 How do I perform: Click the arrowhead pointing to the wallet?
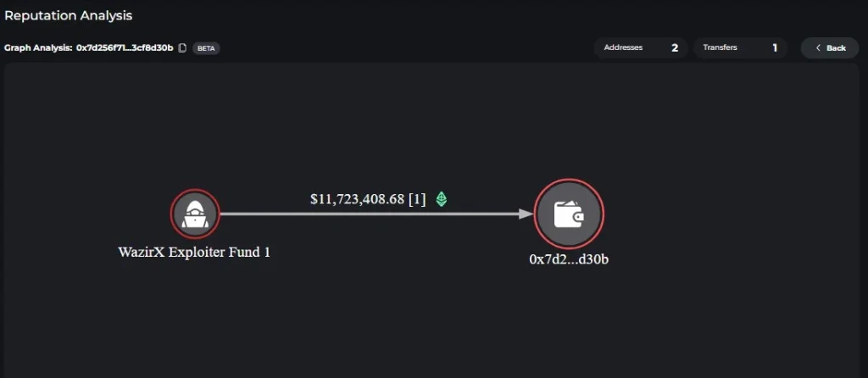(526, 214)
